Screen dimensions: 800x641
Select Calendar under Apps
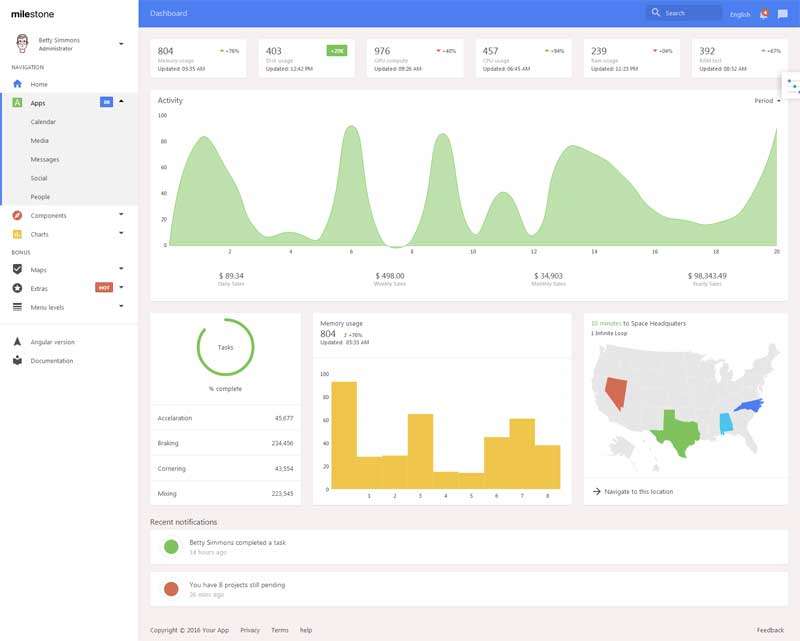43,122
